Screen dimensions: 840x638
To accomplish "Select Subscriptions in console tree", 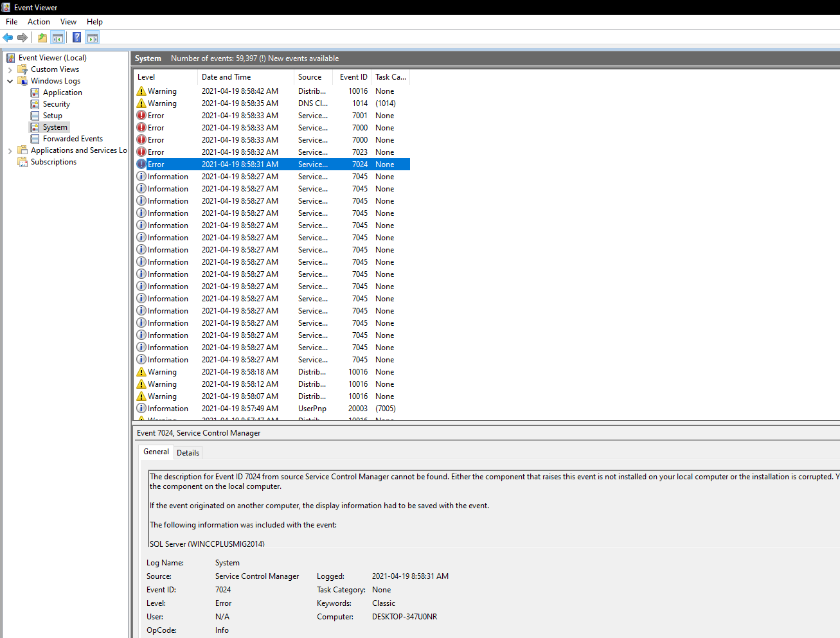I will pyautogui.click(x=53, y=162).
